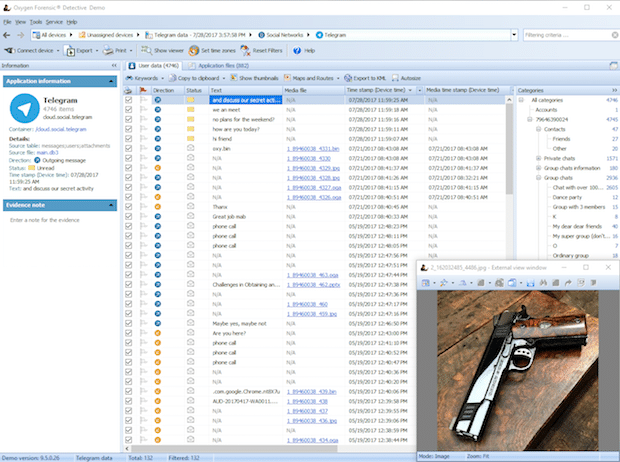This screenshot has width=620, height=462.
Task: Toggle checkbox for 'how are you today?' row
Action: [129, 129]
